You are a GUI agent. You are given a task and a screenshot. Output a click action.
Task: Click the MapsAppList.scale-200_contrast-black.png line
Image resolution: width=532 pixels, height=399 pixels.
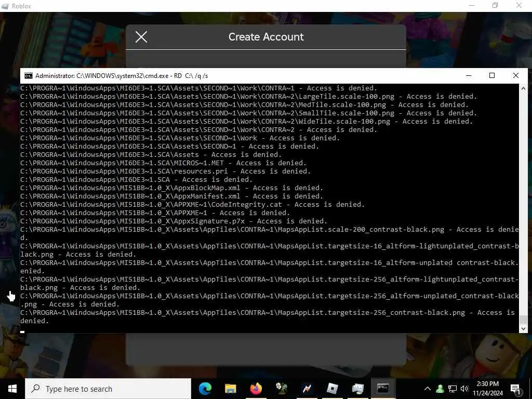(x=270, y=233)
